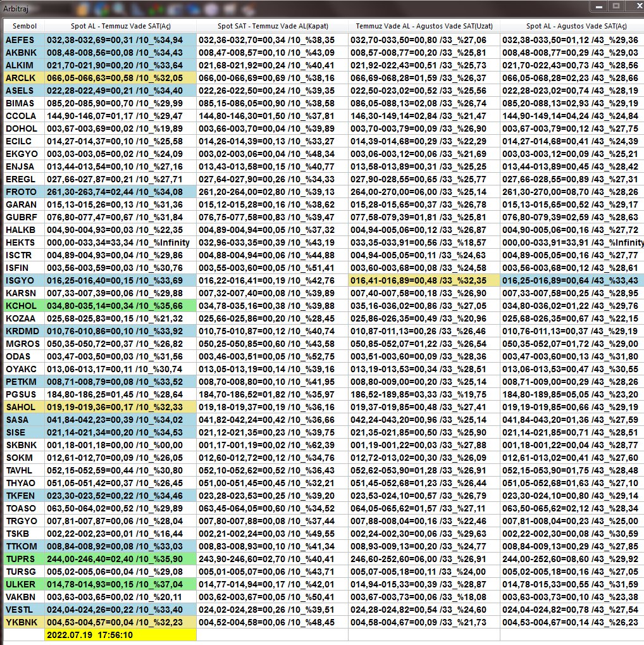Click the TKFEN cell '023,30-023,52=00,22 /10_%34,46'

tap(120, 496)
